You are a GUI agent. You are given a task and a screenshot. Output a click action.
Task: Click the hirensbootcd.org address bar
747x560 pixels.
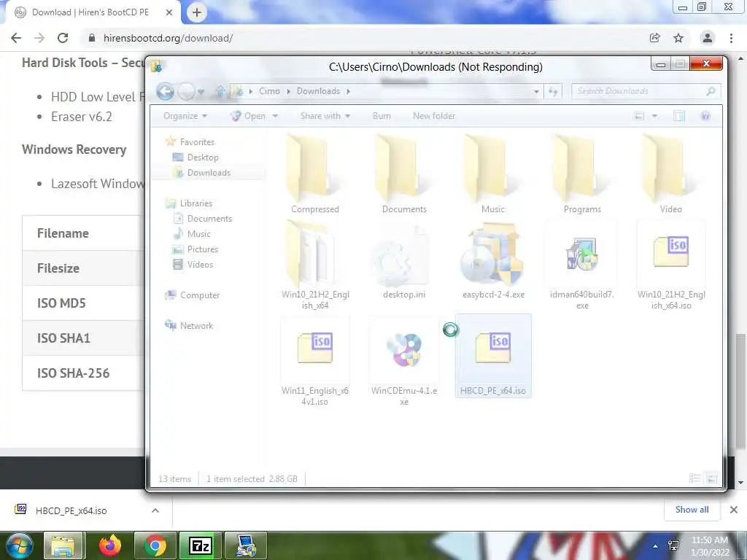[x=362, y=38]
